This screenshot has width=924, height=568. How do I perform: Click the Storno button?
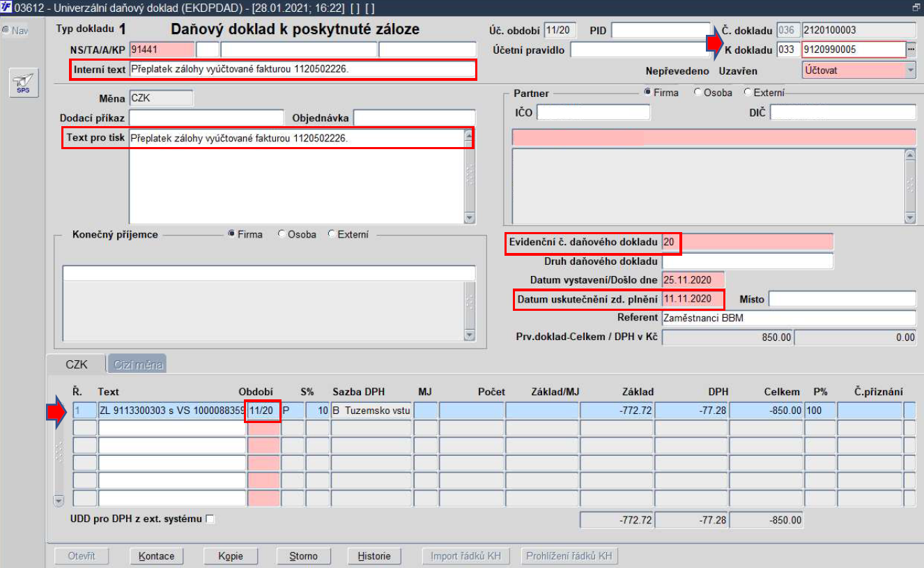point(305,556)
